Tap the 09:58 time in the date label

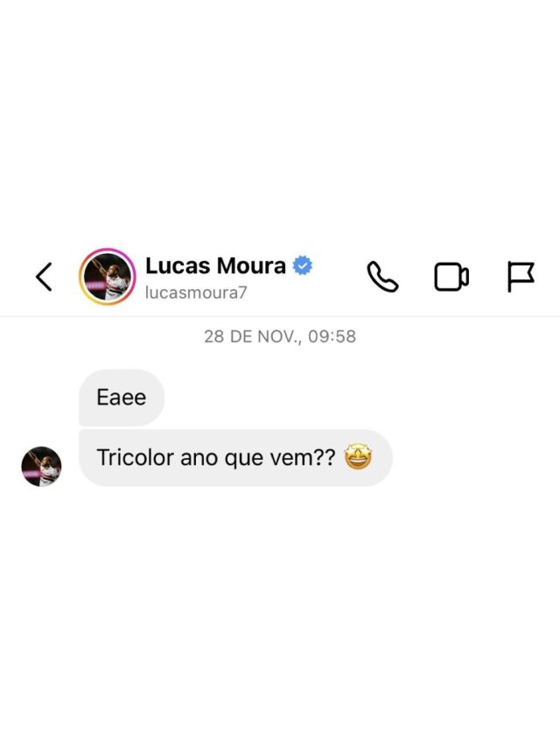tap(332, 336)
